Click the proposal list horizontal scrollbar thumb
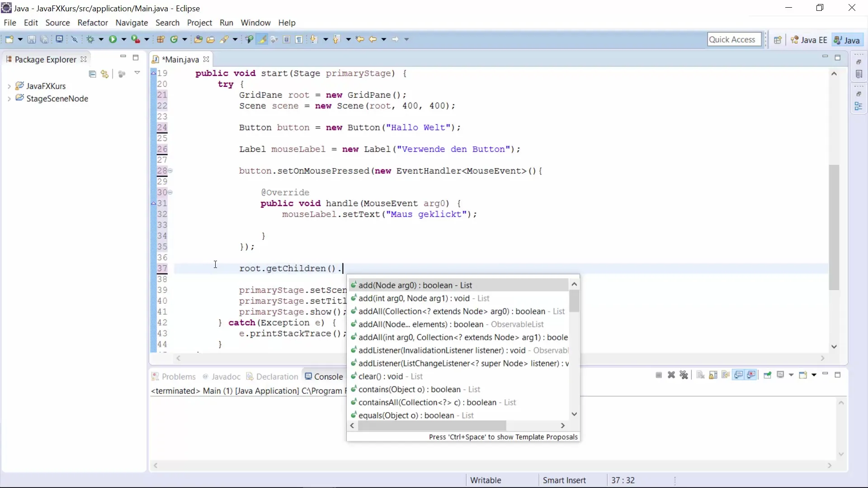The image size is (868, 488). pyautogui.click(x=432, y=426)
